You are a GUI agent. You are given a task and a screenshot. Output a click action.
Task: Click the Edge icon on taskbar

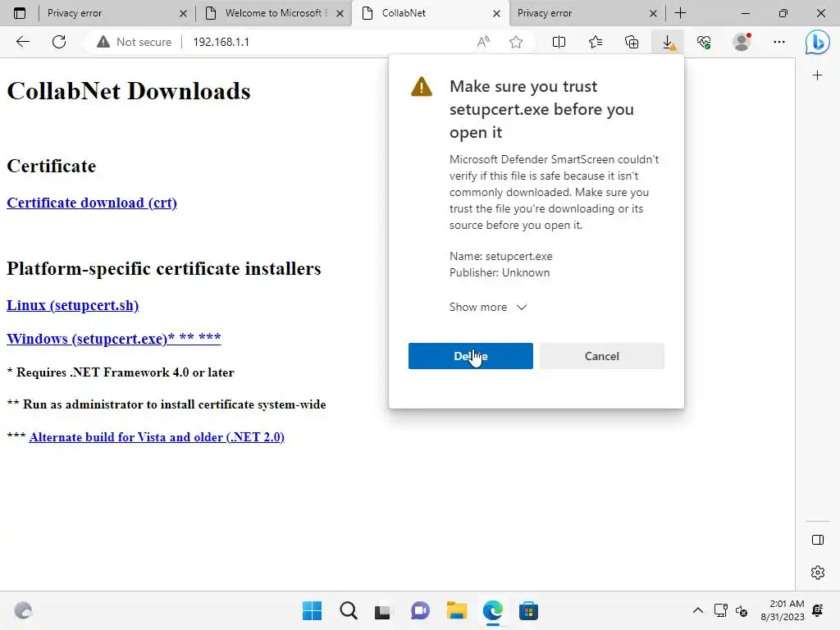point(492,610)
